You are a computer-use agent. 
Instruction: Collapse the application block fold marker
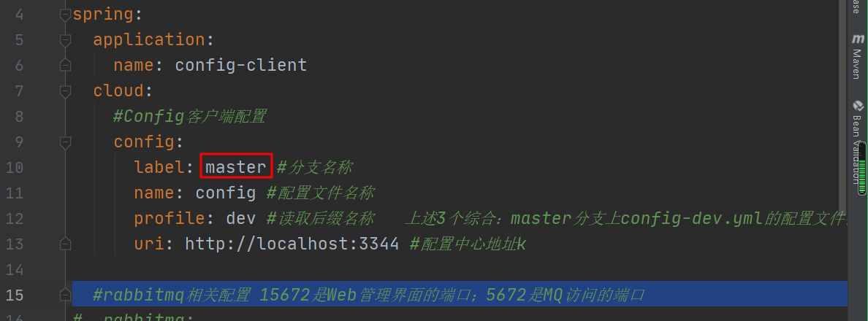pos(65,40)
